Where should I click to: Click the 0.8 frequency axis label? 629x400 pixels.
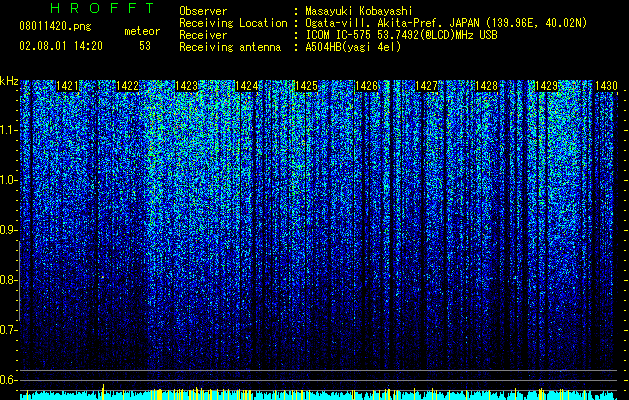click(x=9, y=280)
